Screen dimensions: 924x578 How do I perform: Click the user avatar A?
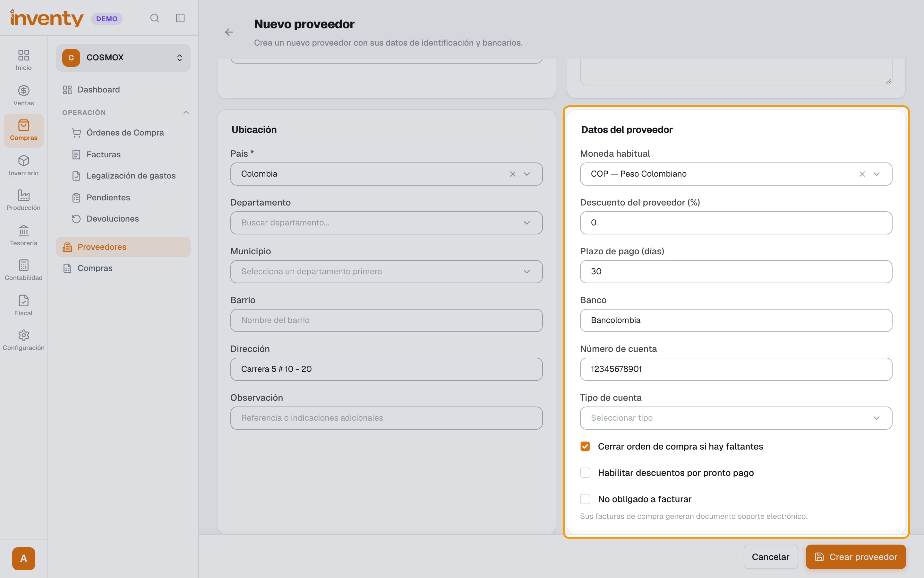[24, 558]
